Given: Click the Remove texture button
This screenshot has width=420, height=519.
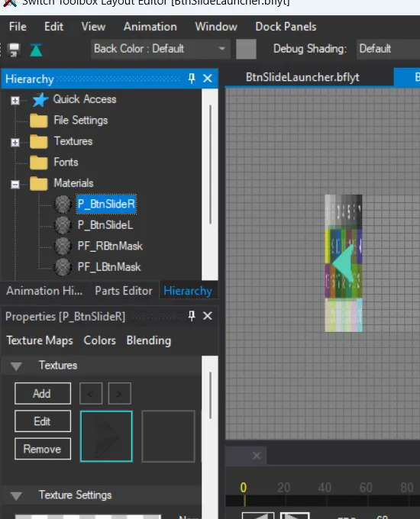Looking at the screenshot, I should pyautogui.click(x=43, y=449).
